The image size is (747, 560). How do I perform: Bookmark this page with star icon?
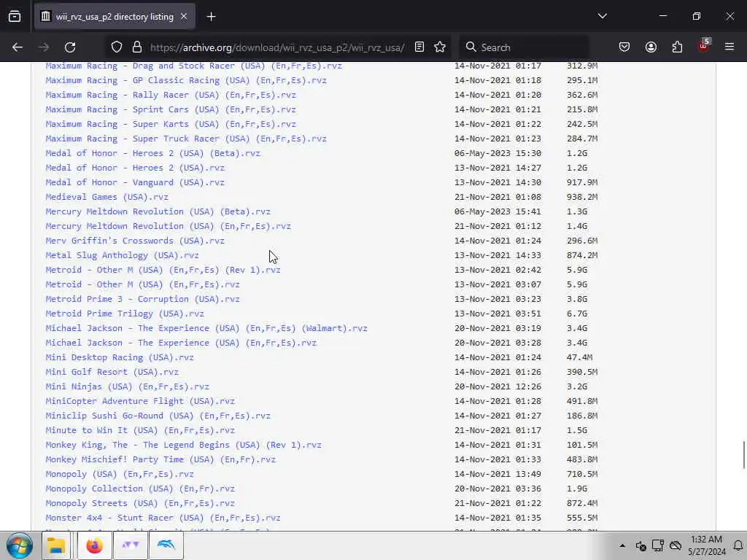(x=440, y=47)
